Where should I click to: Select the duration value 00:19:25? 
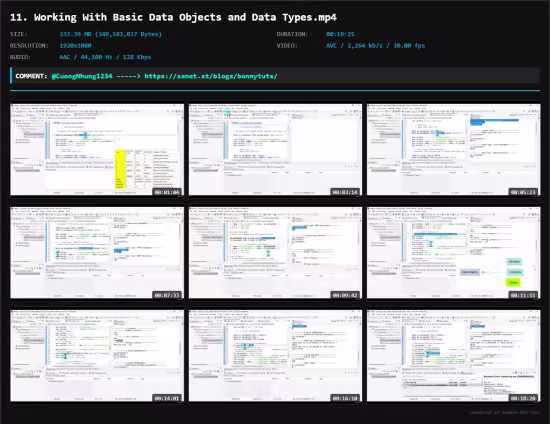340,34
